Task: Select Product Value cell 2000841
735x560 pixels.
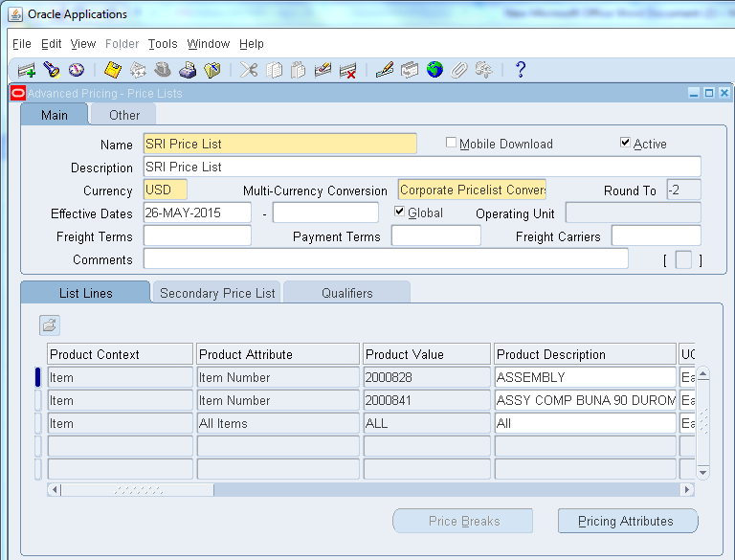Action: point(427,400)
